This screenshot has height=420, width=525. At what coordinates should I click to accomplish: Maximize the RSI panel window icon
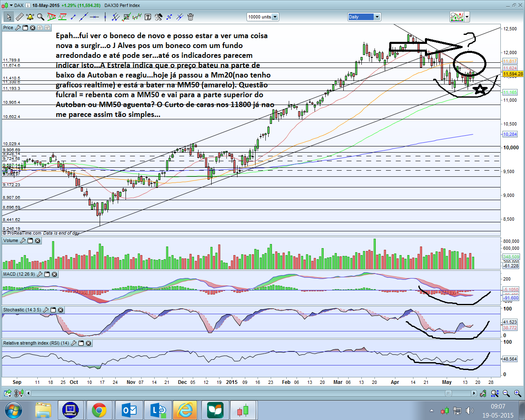click(x=81, y=343)
